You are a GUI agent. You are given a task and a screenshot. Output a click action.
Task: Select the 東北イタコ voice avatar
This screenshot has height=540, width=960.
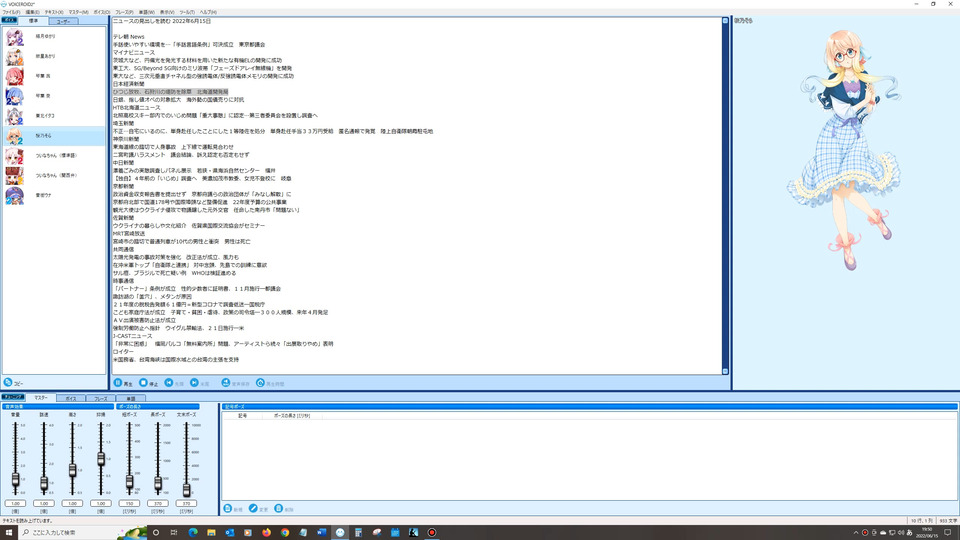coord(14,116)
